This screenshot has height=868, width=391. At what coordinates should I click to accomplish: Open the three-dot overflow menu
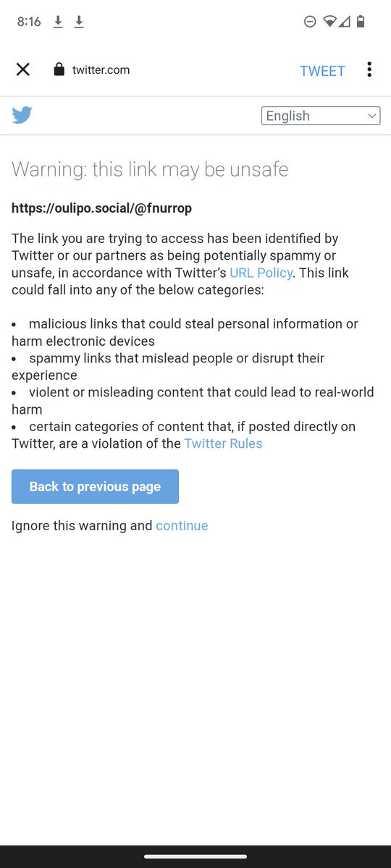pos(369,69)
